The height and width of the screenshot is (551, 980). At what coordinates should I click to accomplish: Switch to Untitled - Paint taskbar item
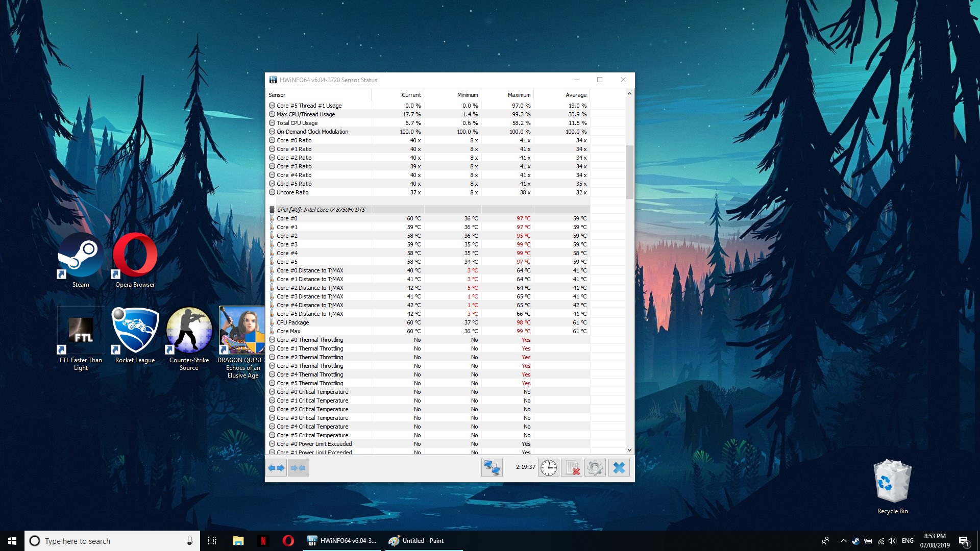[x=416, y=541]
